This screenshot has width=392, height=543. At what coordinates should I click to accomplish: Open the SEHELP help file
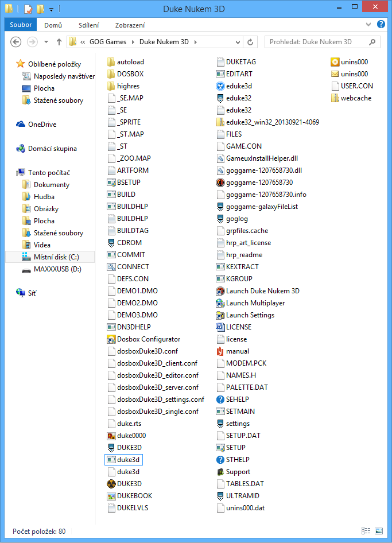click(x=232, y=400)
